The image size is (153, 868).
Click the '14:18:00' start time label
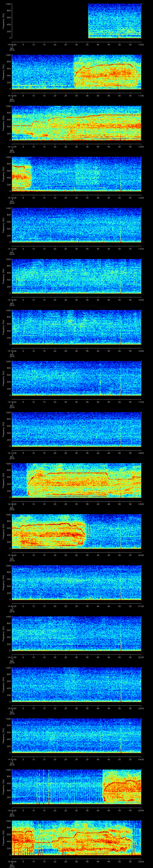click(12, 504)
